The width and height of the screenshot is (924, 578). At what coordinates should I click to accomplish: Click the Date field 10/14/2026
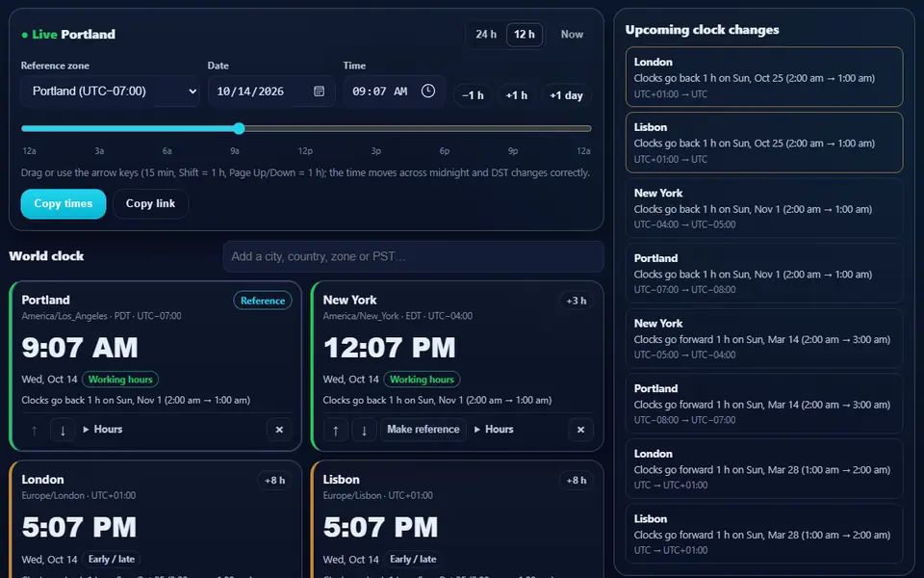271,91
